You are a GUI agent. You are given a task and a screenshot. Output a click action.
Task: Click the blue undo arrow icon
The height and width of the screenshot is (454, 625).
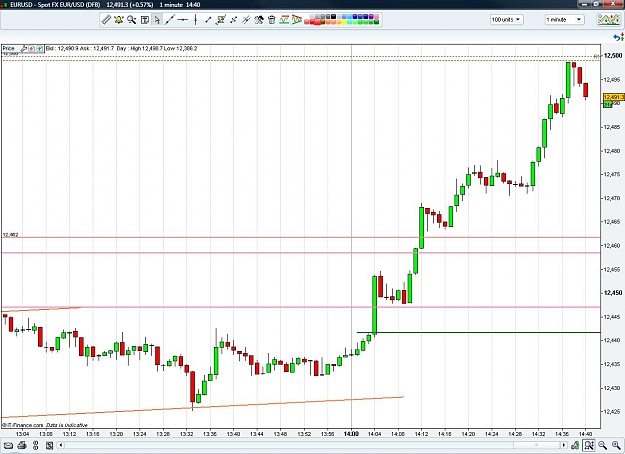616,37
